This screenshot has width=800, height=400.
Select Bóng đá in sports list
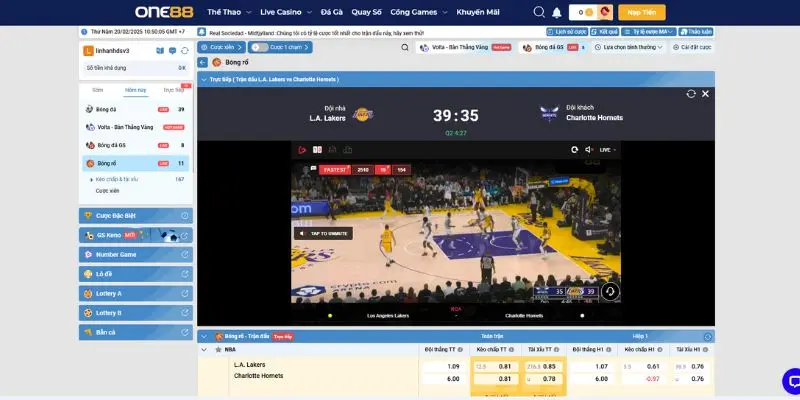135,109
